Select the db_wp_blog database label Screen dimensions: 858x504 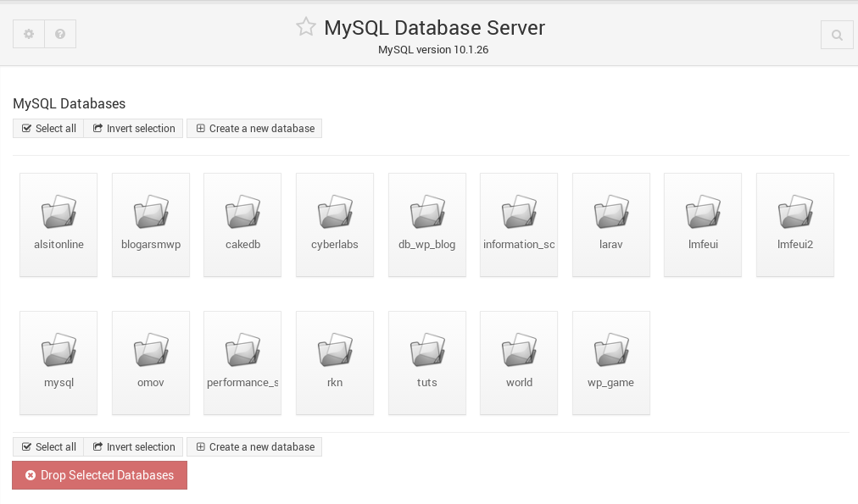click(426, 244)
